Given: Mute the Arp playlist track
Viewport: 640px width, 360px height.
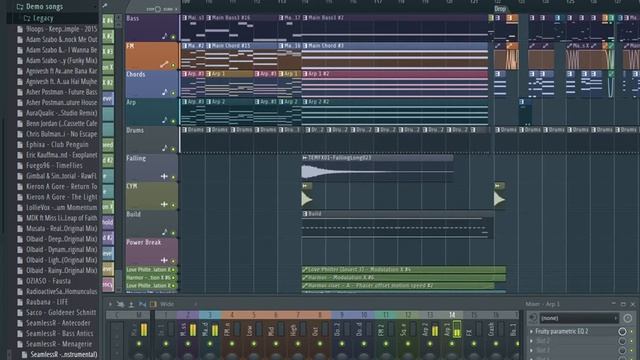Looking at the screenshot, I should (173, 121).
